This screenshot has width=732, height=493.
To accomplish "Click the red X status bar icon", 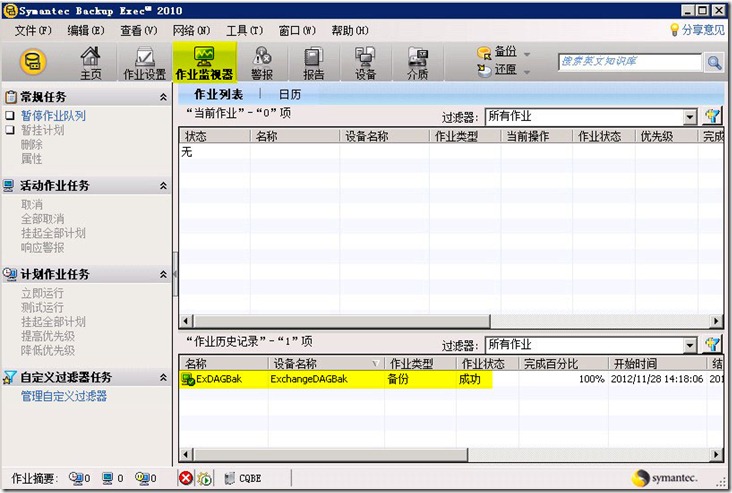I will (x=186, y=478).
